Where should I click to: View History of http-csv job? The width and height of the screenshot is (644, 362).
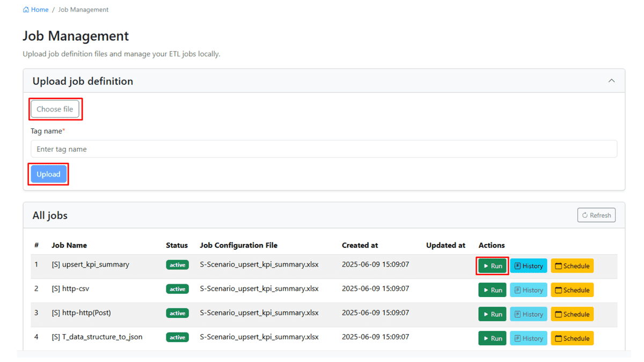(x=528, y=290)
